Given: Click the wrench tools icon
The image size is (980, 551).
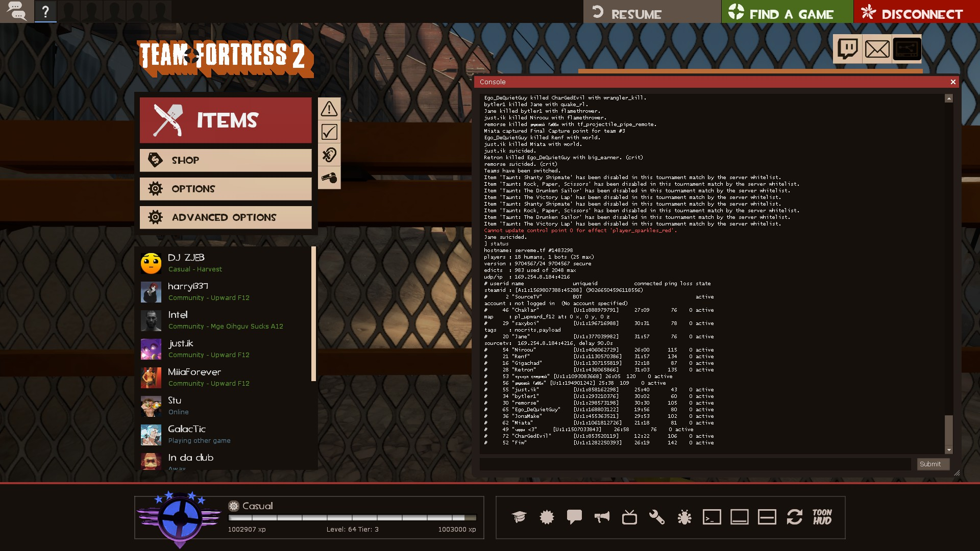Looking at the screenshot, I should 656,517.
